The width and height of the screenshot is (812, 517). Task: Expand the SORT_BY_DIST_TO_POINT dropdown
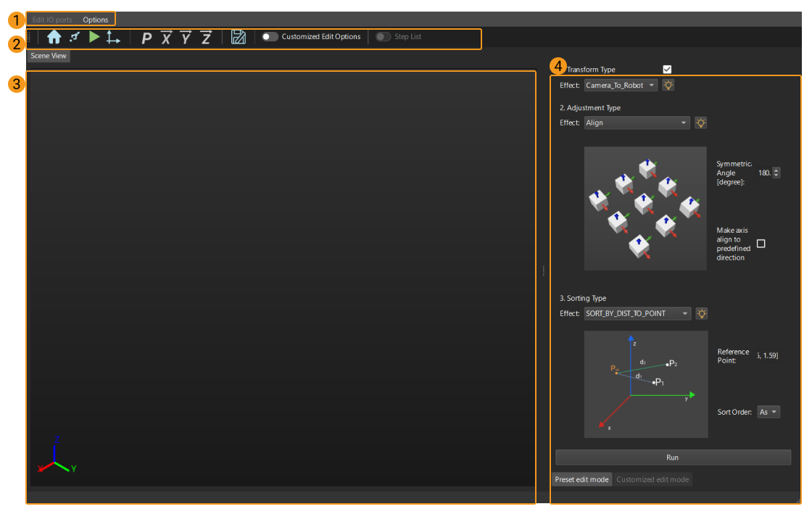tap(637, 313)
